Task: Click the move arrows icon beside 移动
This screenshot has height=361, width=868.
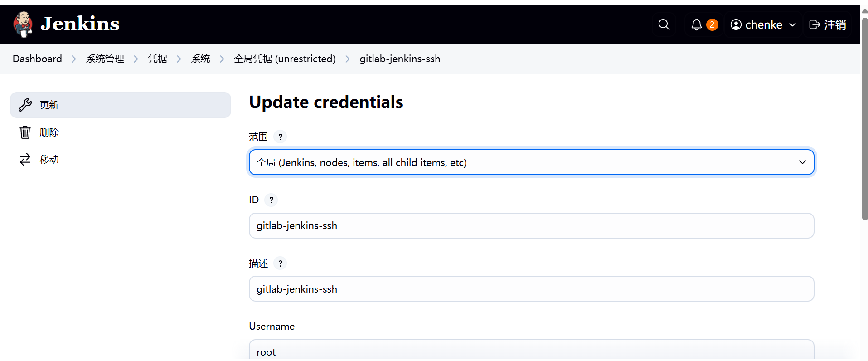Action: (x=25, y=159)
